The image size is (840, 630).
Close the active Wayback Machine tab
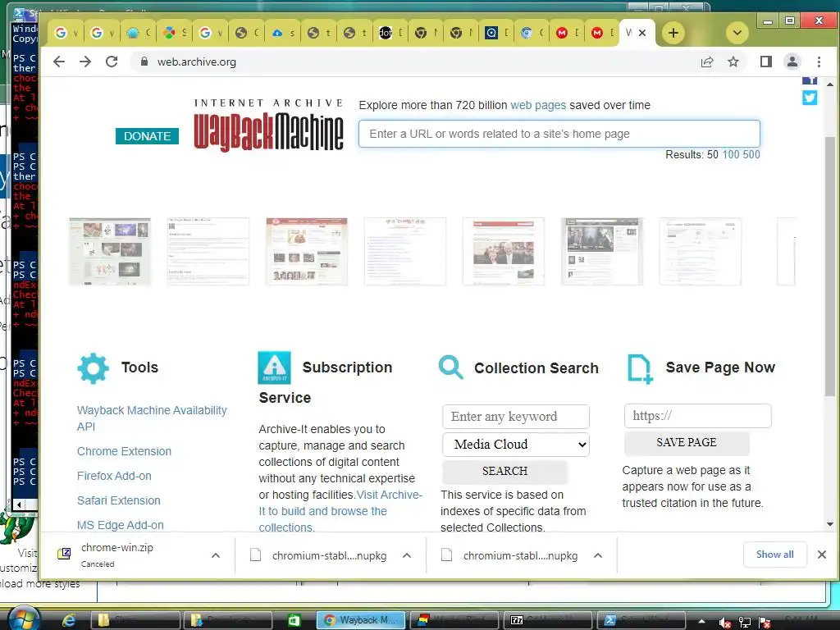click(642, 33)
